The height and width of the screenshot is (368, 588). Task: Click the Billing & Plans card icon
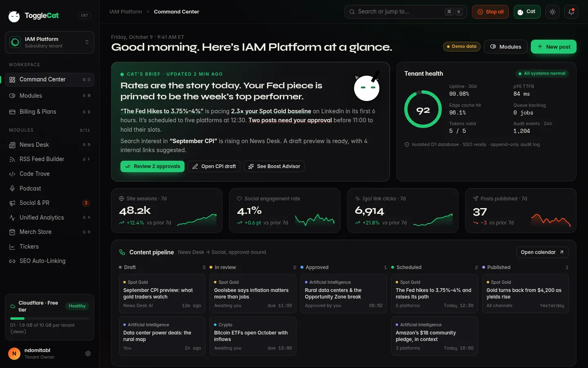click(12, 112)
